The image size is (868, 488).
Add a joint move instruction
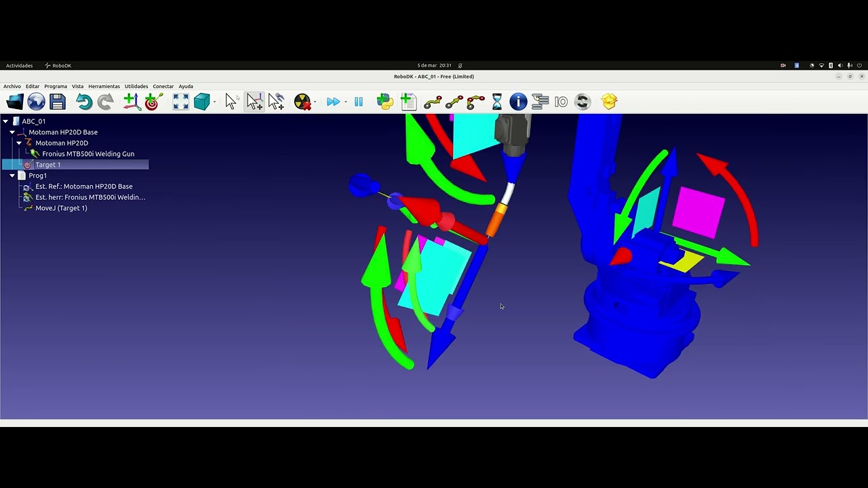[x=433, y=102]
